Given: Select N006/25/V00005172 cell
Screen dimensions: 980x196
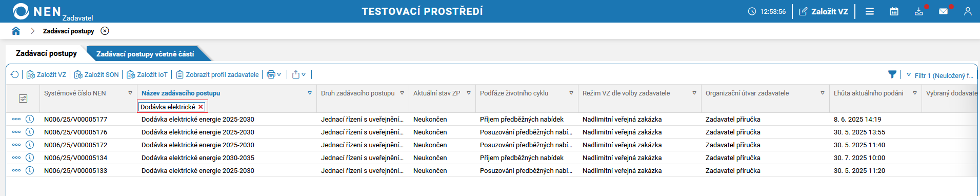Looking at the screenshot, I should pyautogui.click(x=75, y=145).
